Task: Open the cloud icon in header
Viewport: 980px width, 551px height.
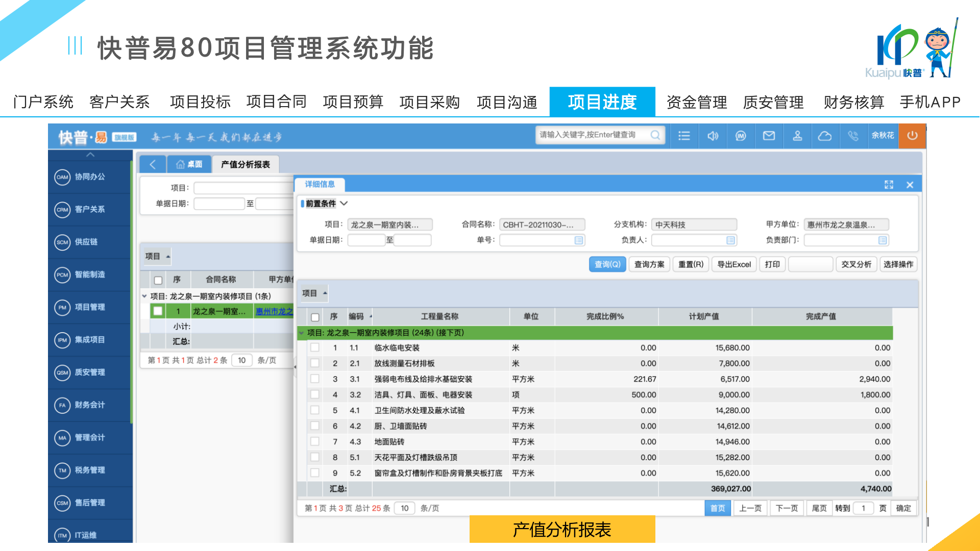Action: coord(825,136)
